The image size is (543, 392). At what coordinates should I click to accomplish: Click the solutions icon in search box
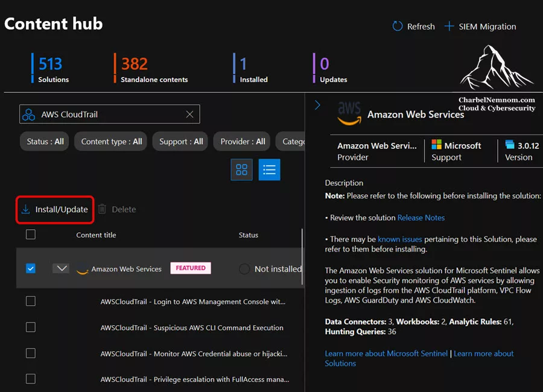(28, 114)
